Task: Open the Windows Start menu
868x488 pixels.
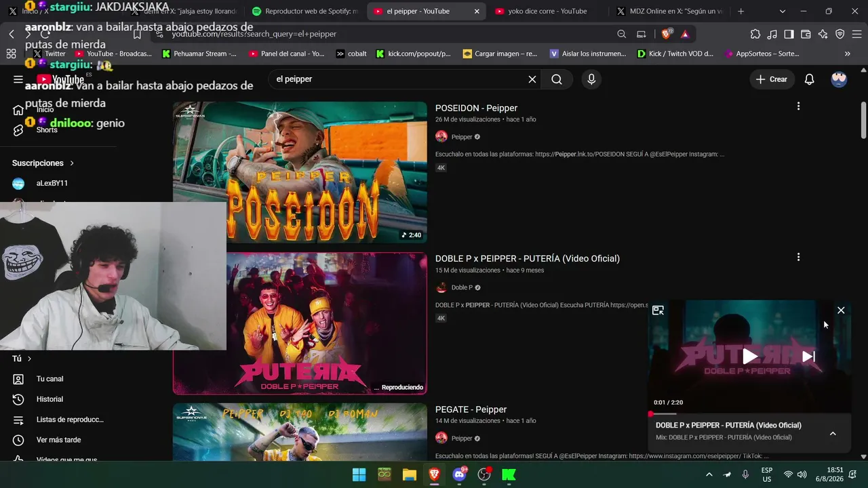Action: tap(359, 474)
